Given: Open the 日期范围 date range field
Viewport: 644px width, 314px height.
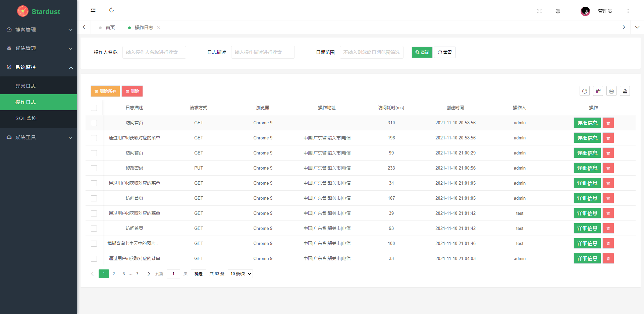Looking at the screenshot, I should pos(371,52).
